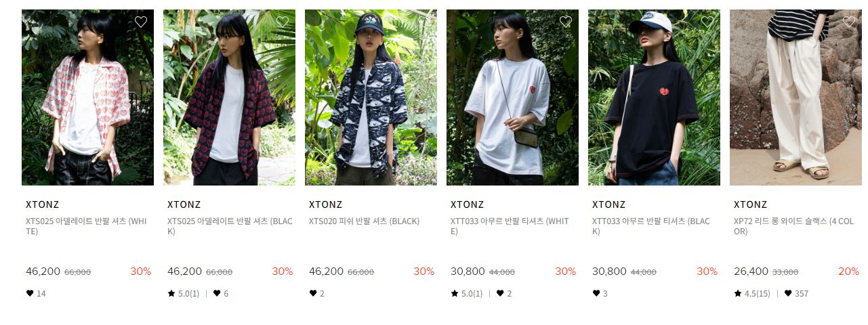Open the white t-shirt model photo
Screen dimensions: 868x325
[512, 97]
